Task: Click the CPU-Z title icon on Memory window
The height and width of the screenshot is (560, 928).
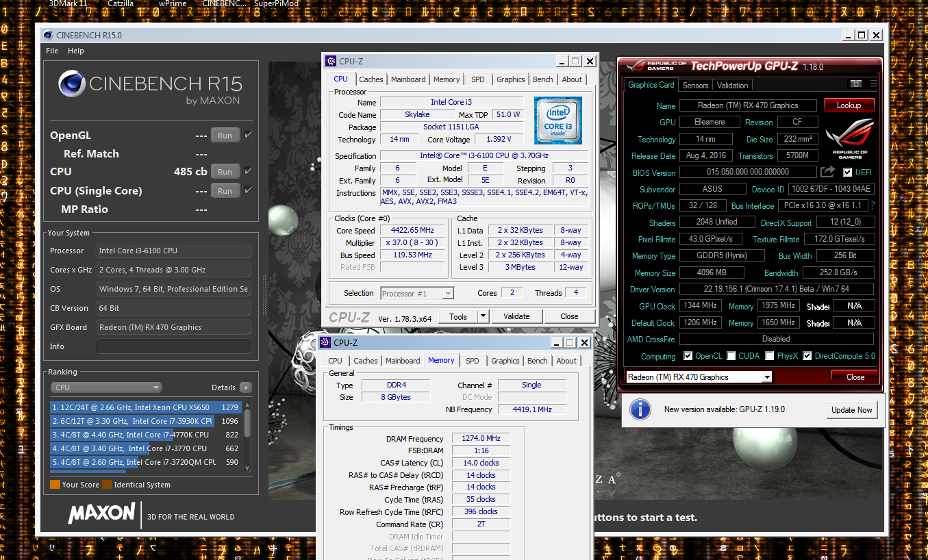Action: point(325,342)
